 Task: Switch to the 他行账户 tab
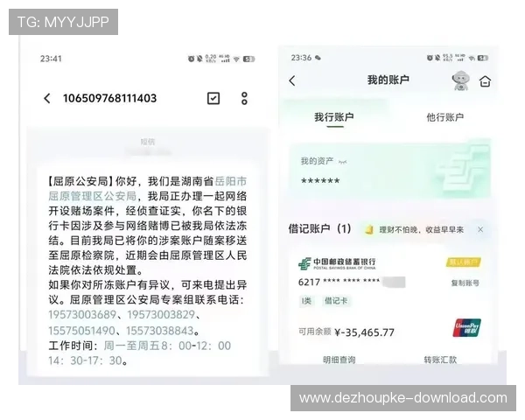click(x=445, y=117)
